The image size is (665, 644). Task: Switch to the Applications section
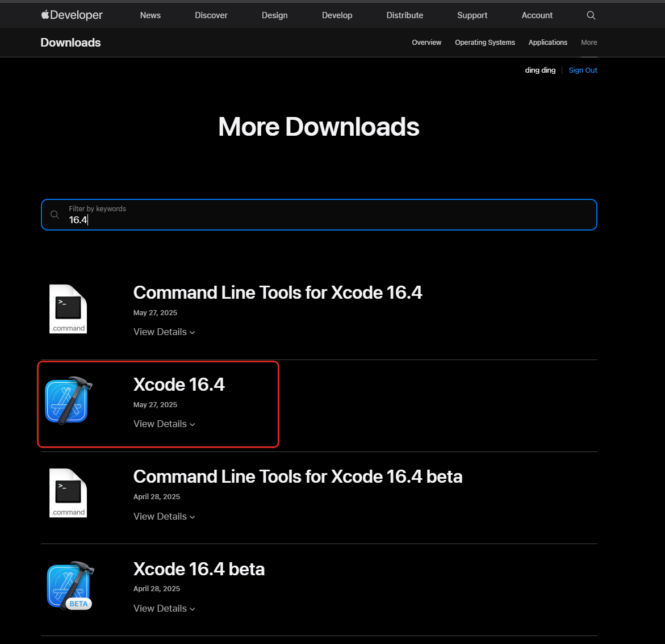(547, 43)
